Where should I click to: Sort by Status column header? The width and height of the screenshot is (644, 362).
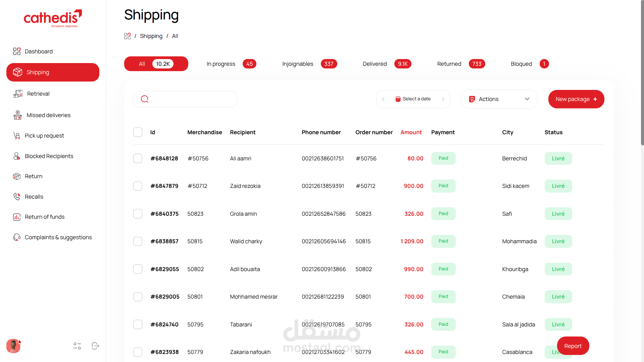pos(553,132)
